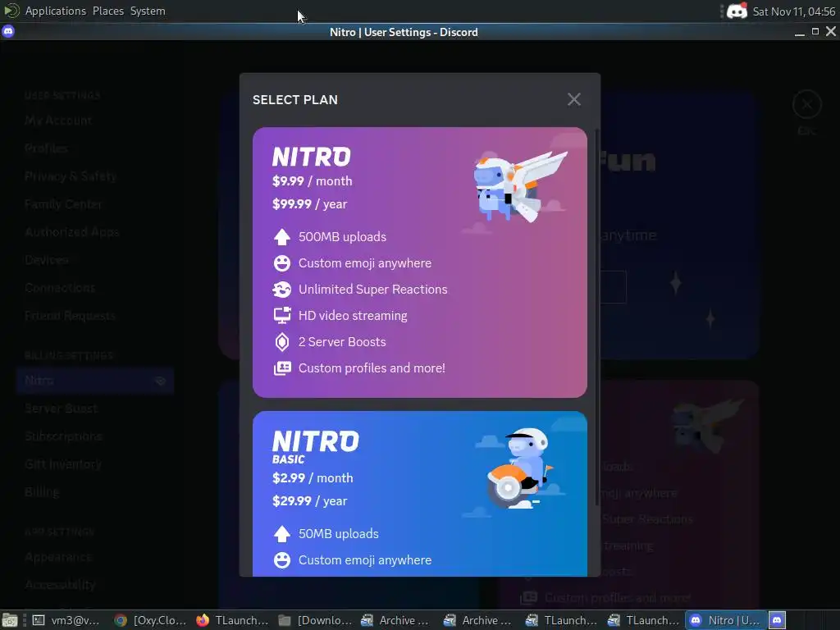Click the 500MB uploads arrow icon
This screenshot has width=840, height=630.
(x=282, y=237)
